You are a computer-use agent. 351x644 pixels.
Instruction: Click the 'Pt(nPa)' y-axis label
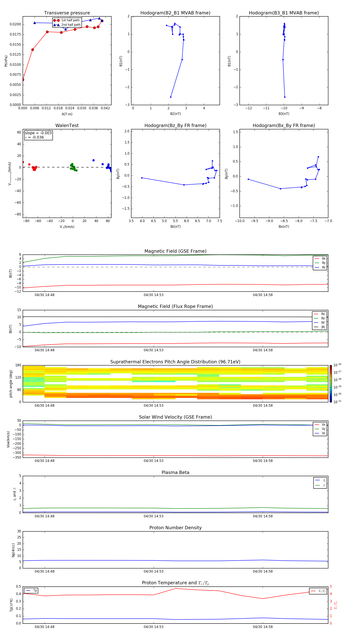tap(6, 61)
